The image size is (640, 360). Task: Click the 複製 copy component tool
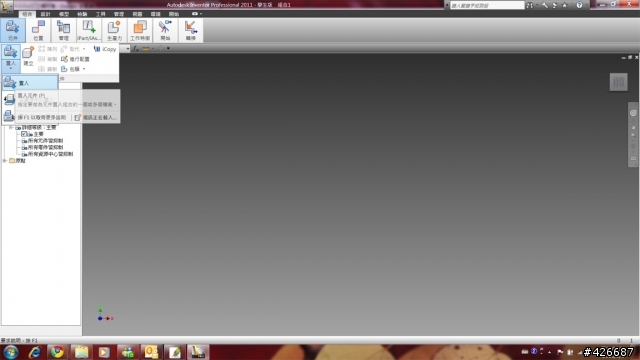[48, 59]
